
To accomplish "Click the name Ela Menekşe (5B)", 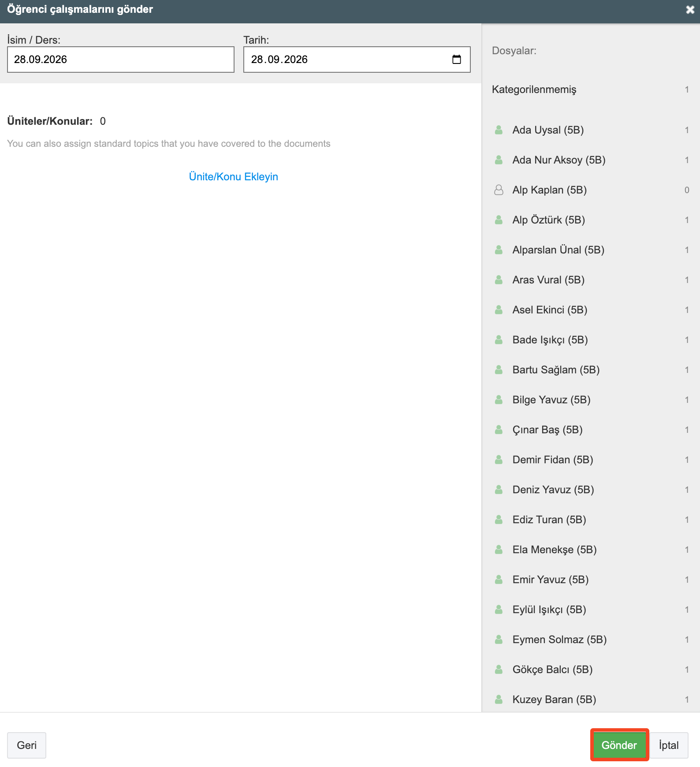I will (555, 550).
